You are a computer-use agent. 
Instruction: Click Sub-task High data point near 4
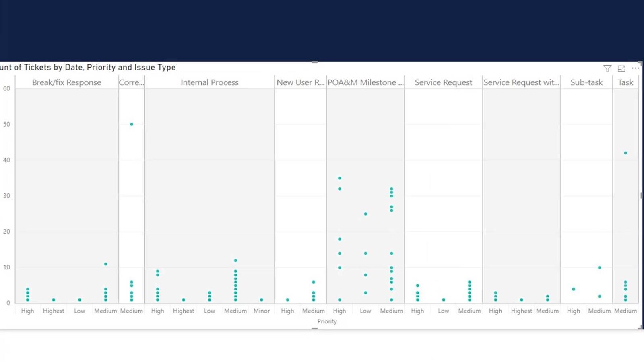point(574,289)
